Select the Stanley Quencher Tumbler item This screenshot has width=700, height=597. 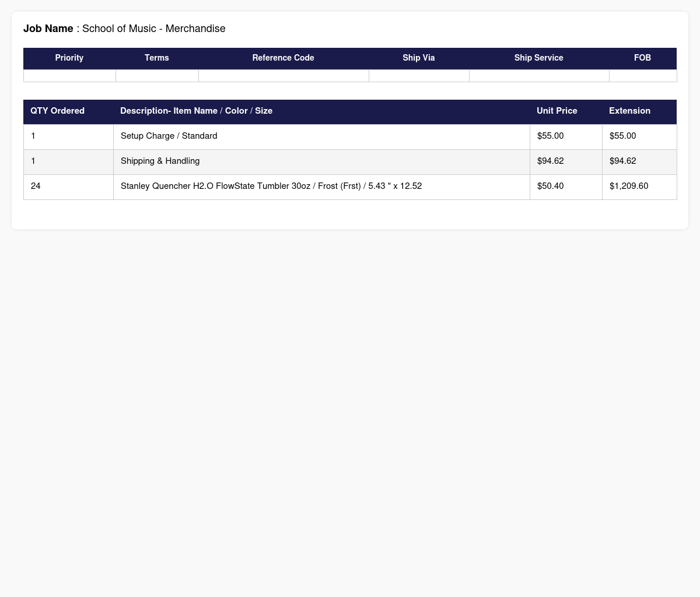pyautogui.click(x=271, y=186)
